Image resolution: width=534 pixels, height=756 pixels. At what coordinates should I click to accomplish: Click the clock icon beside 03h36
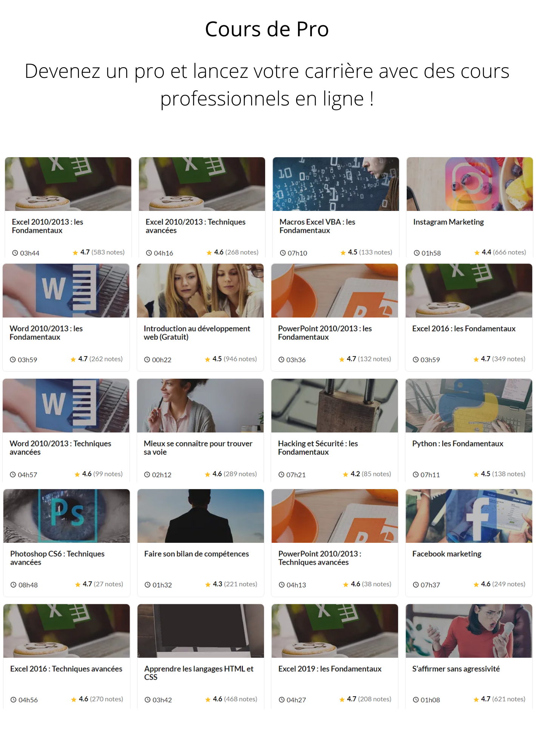[x=281, y=359]
